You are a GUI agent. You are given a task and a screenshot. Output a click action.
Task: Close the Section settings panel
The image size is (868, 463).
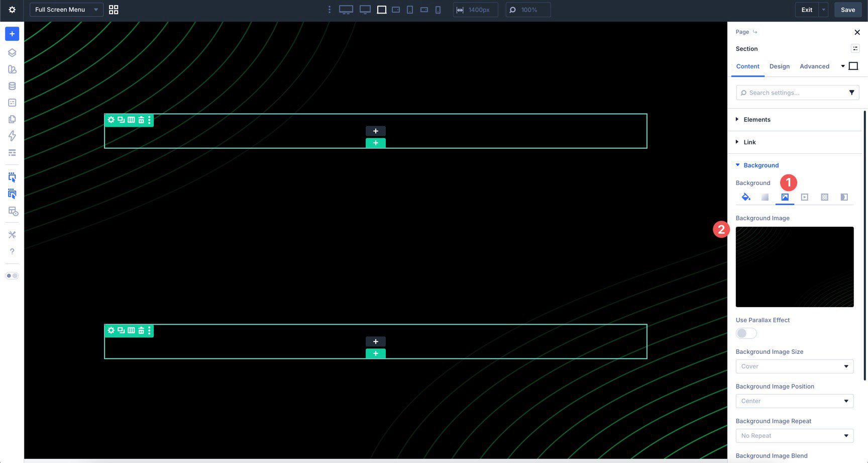[857, 32]
